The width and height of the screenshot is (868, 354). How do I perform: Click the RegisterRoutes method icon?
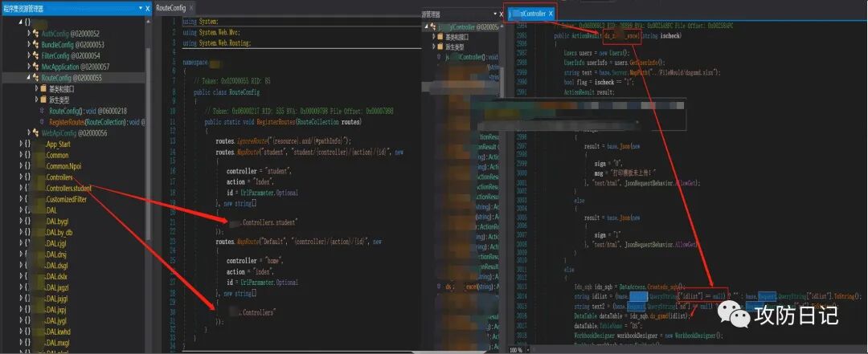coord(43,122)
